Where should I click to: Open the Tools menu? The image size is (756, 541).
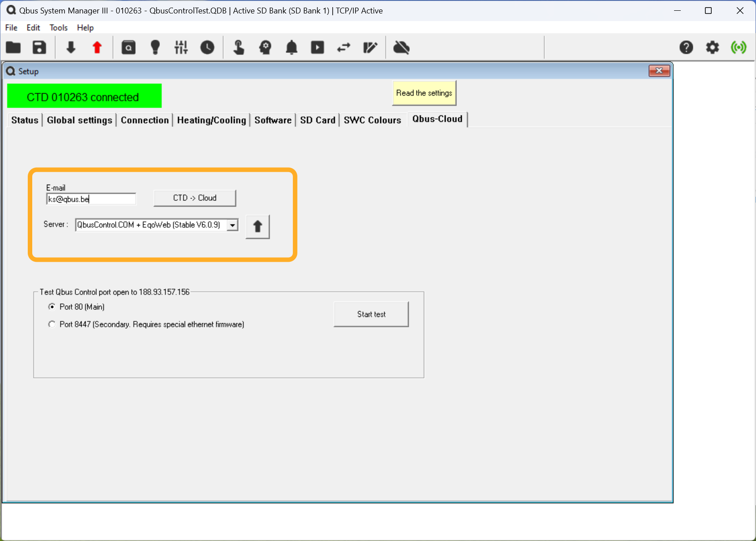[x=59, y=28]
